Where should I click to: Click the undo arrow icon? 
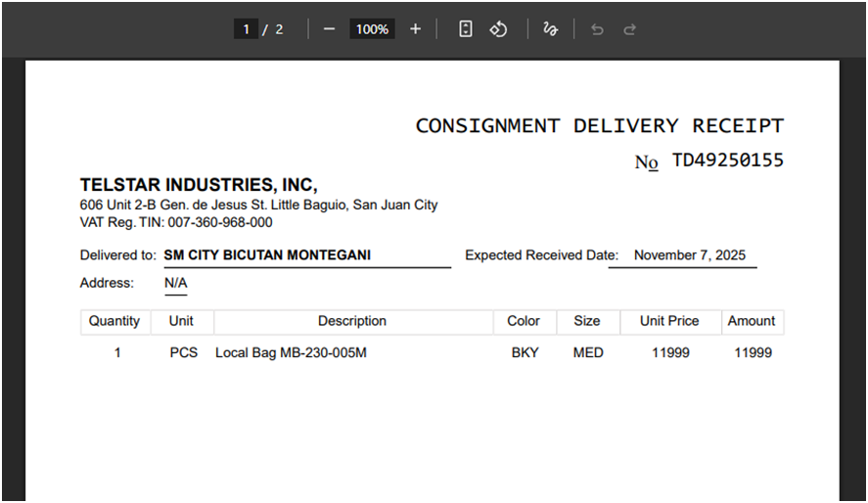tap(597, 29)
